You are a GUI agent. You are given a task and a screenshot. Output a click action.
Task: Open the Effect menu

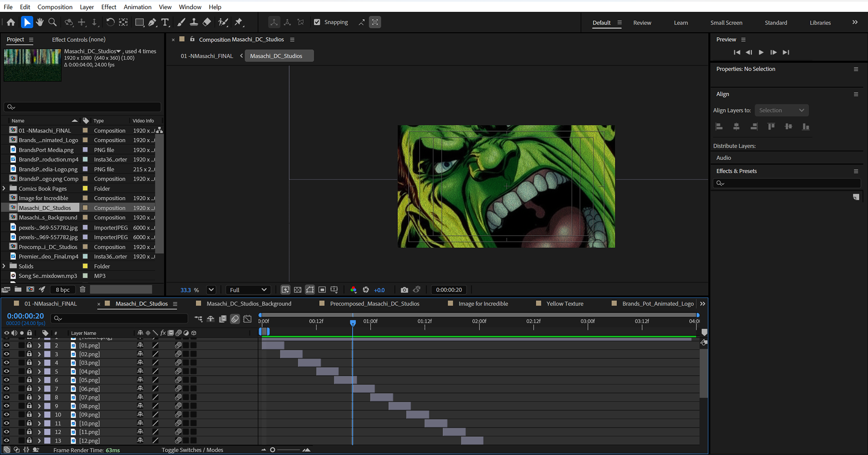pyautogui.click(x=108, y=7)
